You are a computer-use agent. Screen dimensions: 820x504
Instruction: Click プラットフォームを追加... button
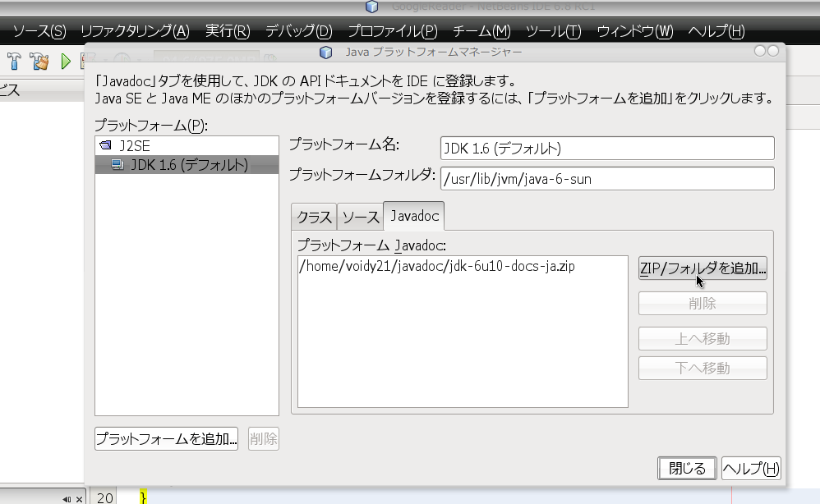[166, 438]
